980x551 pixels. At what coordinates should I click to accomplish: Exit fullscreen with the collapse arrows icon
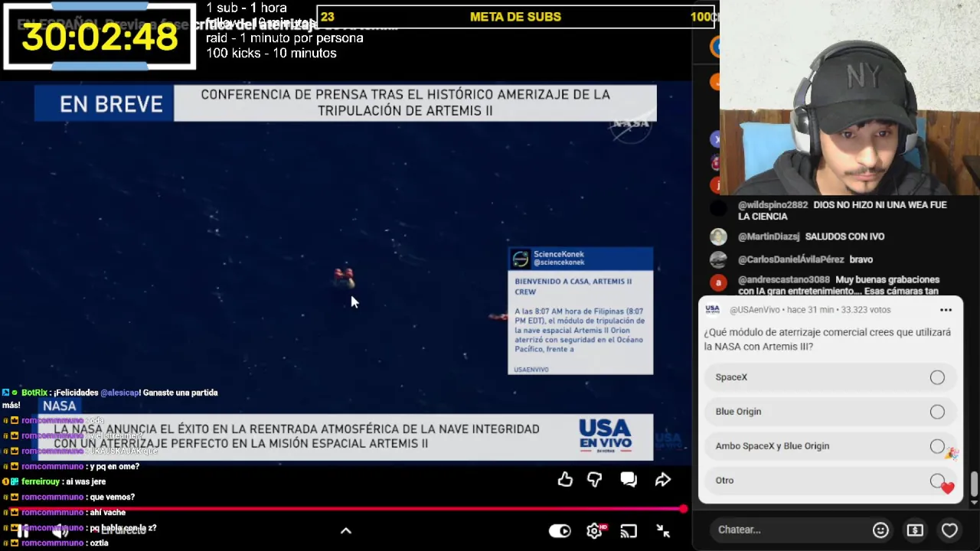663,531
